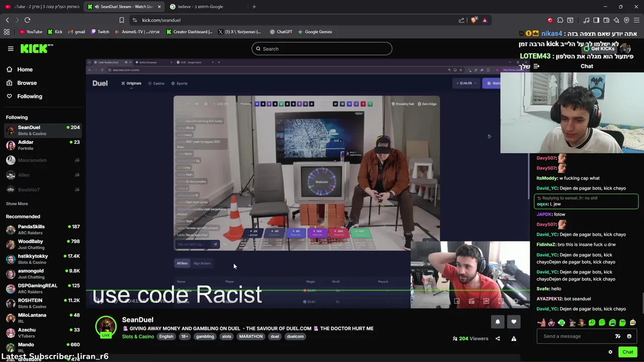644x362 pixels.
Task: Click the translate icon in message box
Action: click(x=617, y=336)
